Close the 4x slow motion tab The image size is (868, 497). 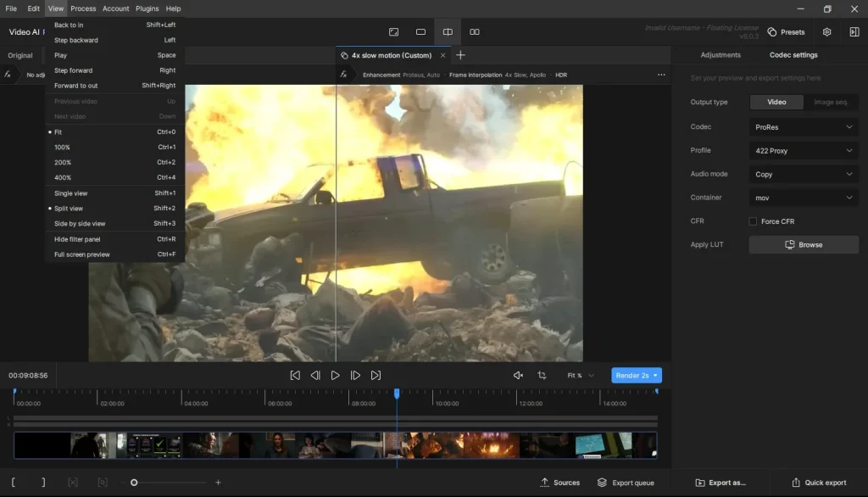(x=442, y=55)
